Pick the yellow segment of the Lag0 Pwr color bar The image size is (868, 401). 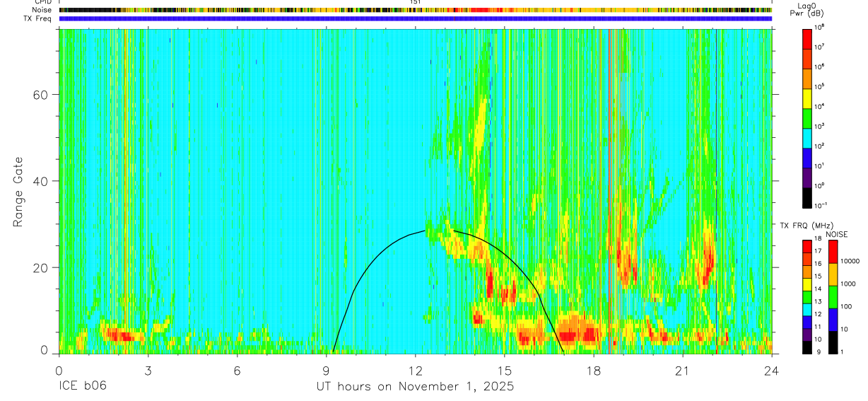click(807, 98)
